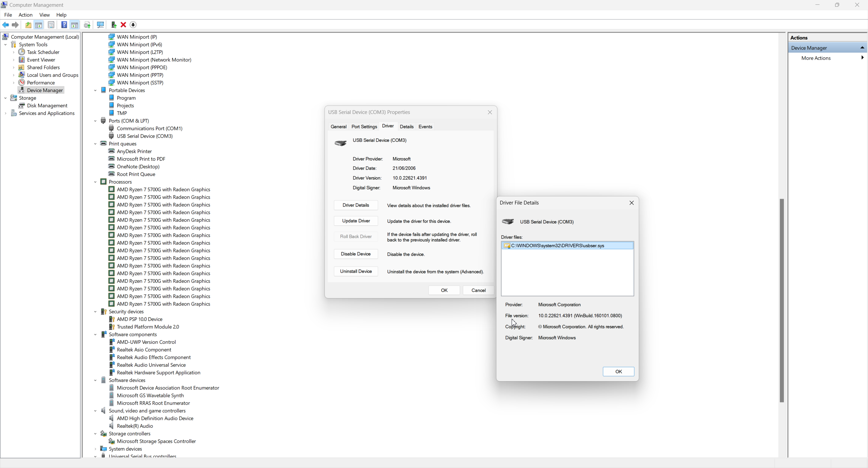868x468 pixels.
Task: Click the vertical scrollbar in device list
Action: click(x=782, y=300)
